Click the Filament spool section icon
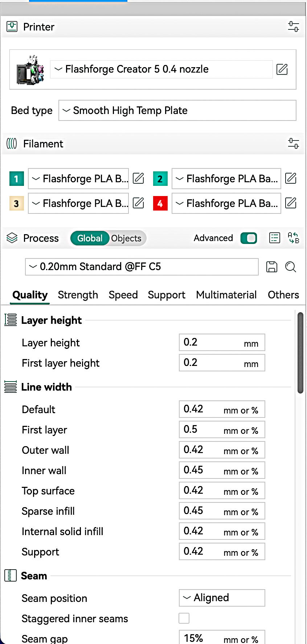 click(x=12, y=143)
